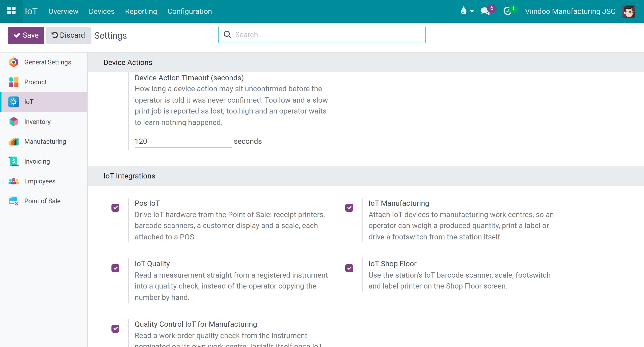Screen dimensions: 644x347
Task: Save the settings
Action: click(26, 35)
